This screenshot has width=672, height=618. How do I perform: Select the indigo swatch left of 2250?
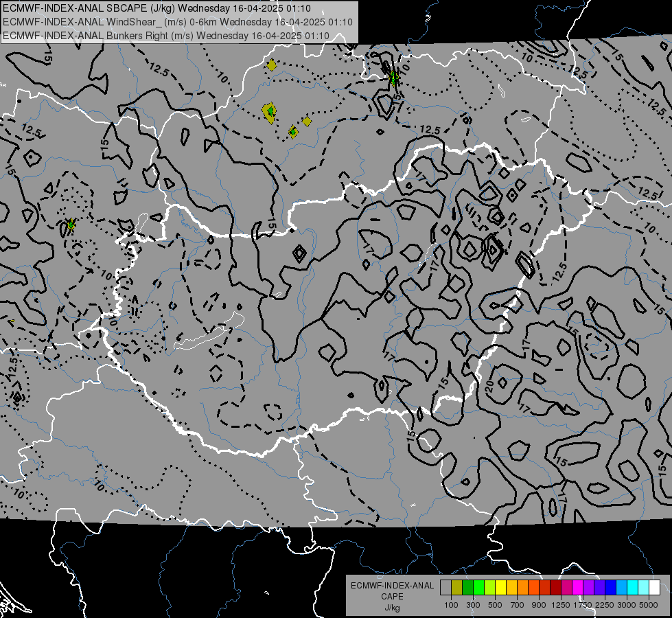[x=599, y=588]
